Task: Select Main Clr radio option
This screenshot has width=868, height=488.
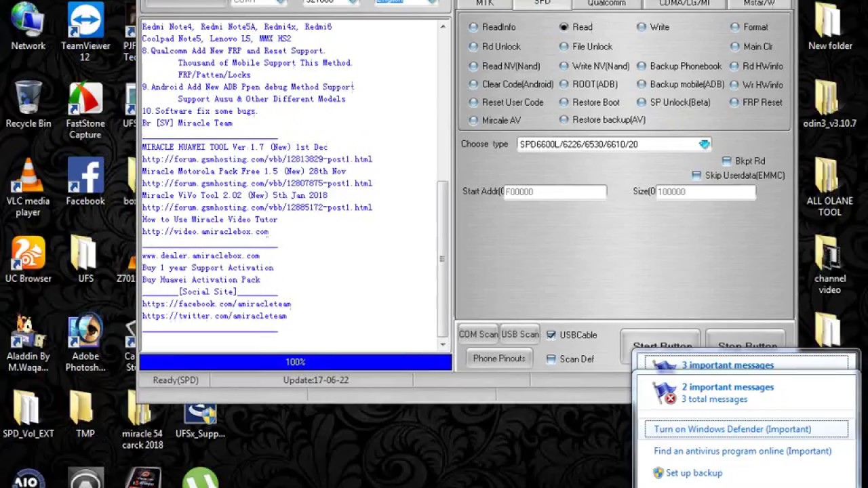Action: click(735, 46)
